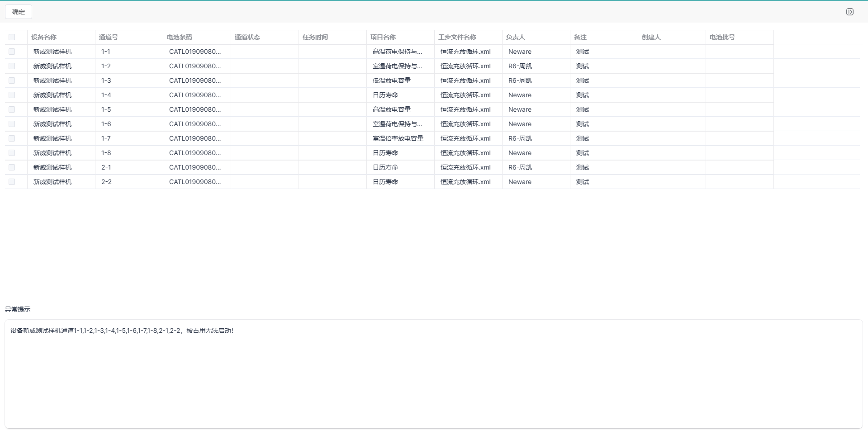Click 恒流充放循环.xml in row 1-8
Image resolution: width=868 pixels, height=430 pixels.
[x=465, y=153]
